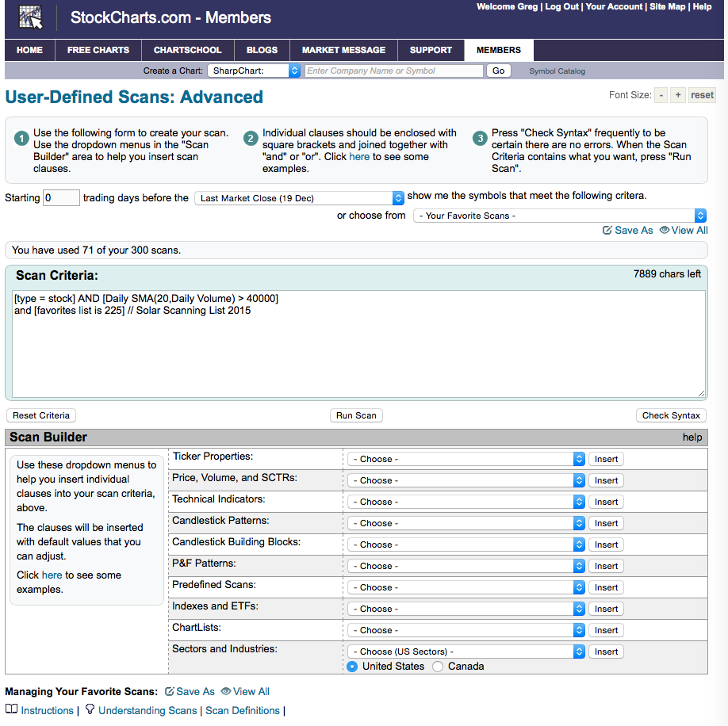The width and height of the screenshot is (728, 726).
Task: Decrease font size with minus button
Action: click(661, 95)
